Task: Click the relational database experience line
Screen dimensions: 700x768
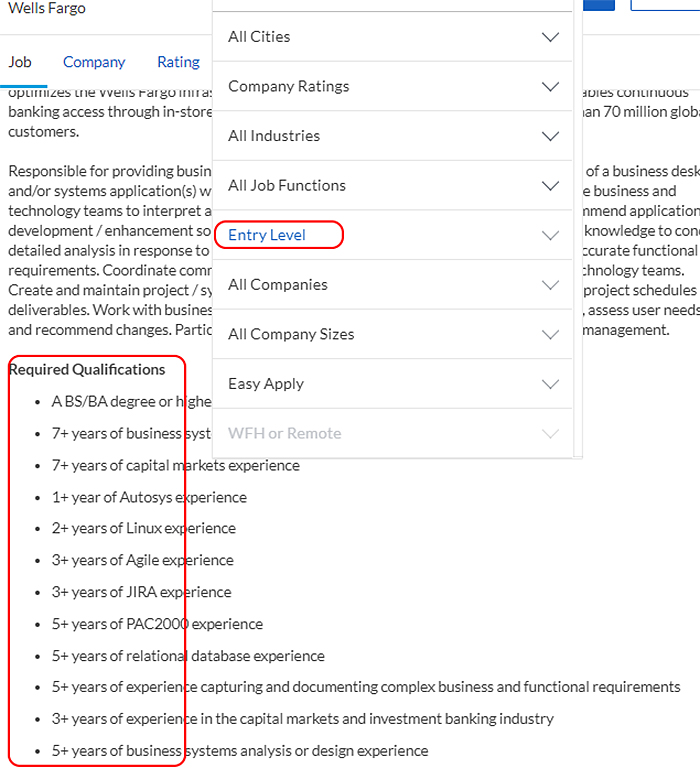Action: click(x=188, y=656)
